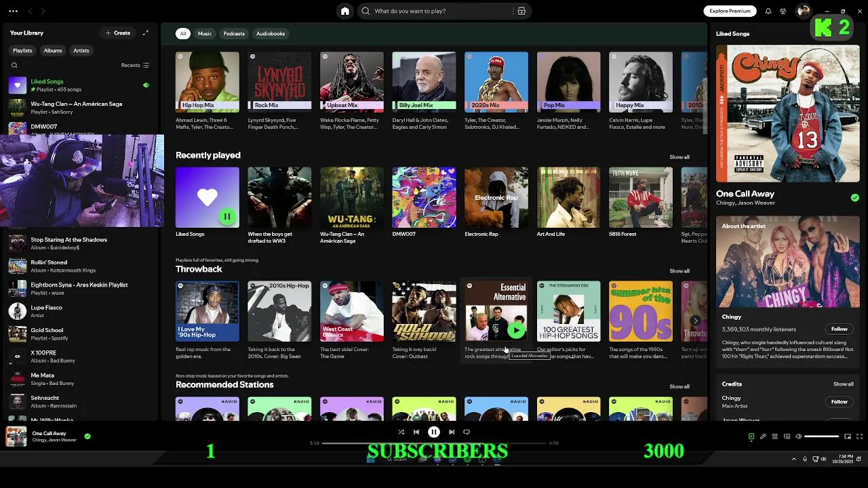The width and height of the screenshot is (868, 488).
Task: Go back using the left arrow
Action: 30,11
